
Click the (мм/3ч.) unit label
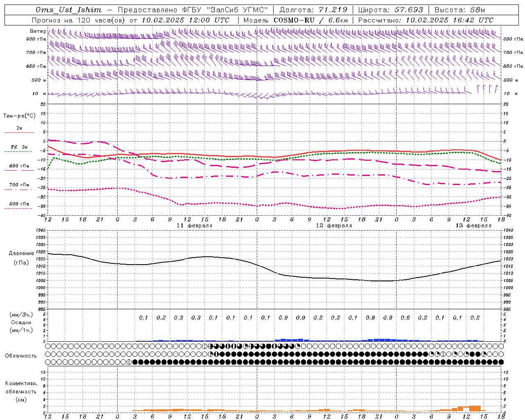point(21,315)
